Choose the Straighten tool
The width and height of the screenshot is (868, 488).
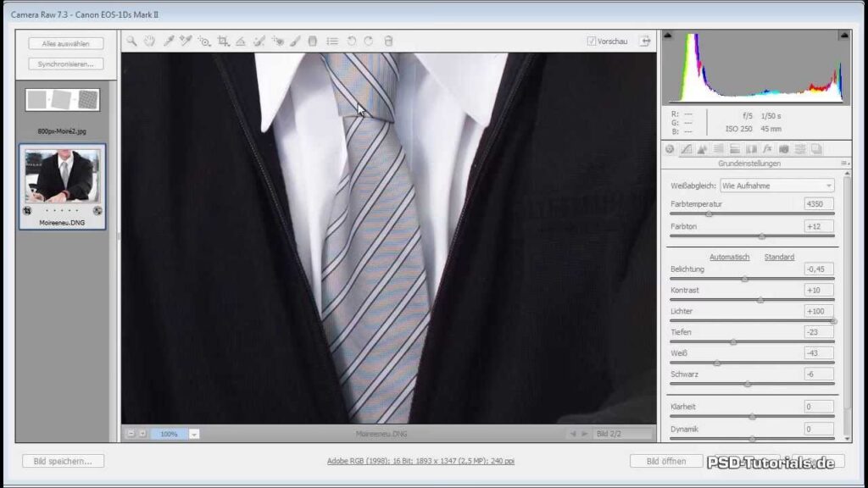[241, 41]
